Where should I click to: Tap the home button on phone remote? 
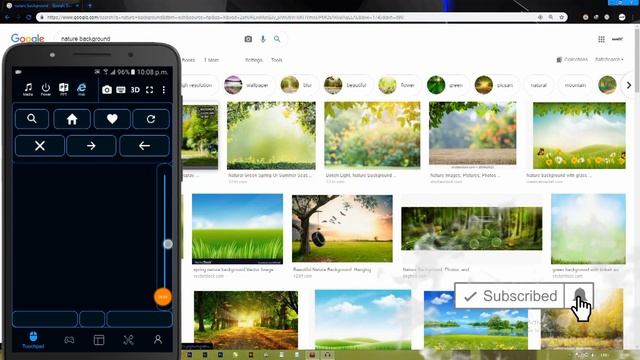[72, 119]
